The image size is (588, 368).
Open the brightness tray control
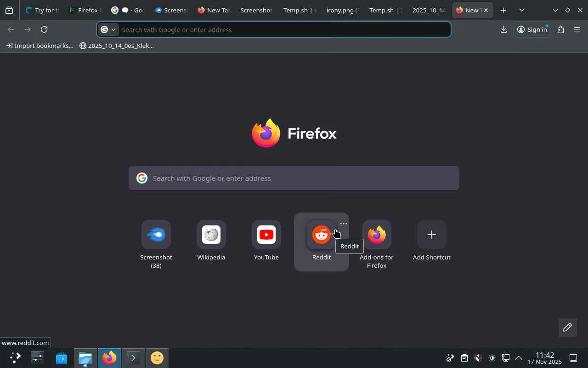492,358
